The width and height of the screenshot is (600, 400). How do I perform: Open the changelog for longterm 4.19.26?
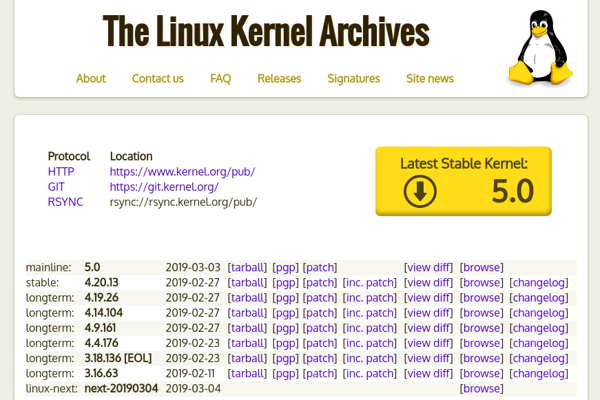click(x=538, y=297)
